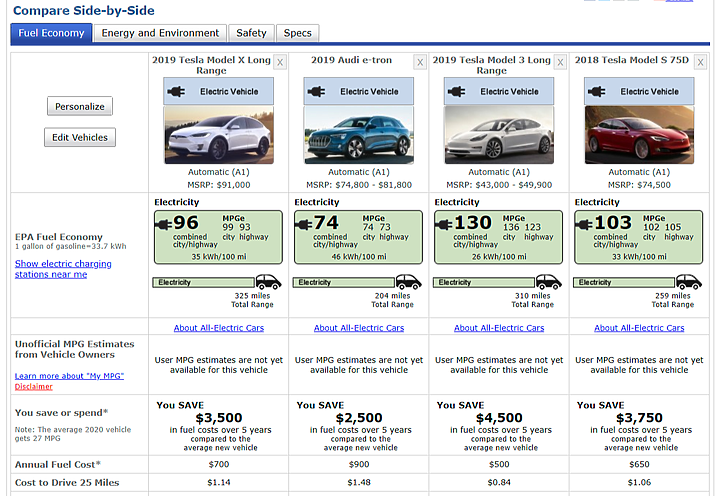
Task: Remove 2018 Tesla Model S 75D with X button
Action: (700, 62)
